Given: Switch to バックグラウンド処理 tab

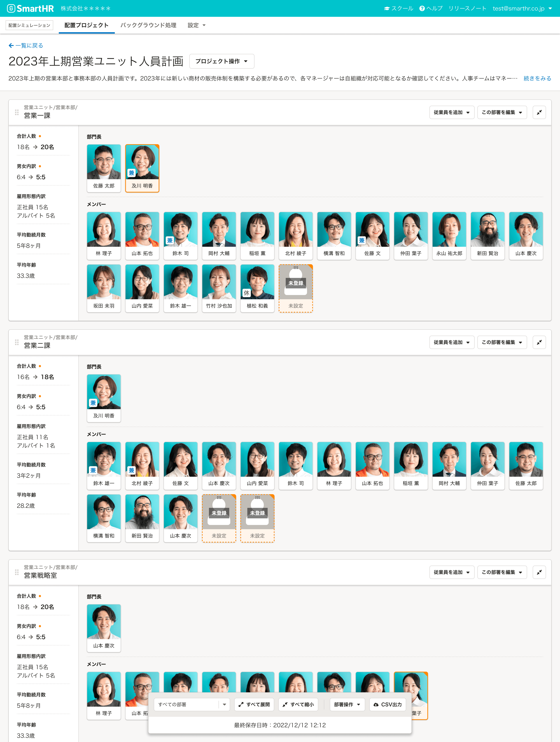Looking at the screenshot, I should 148,25.
